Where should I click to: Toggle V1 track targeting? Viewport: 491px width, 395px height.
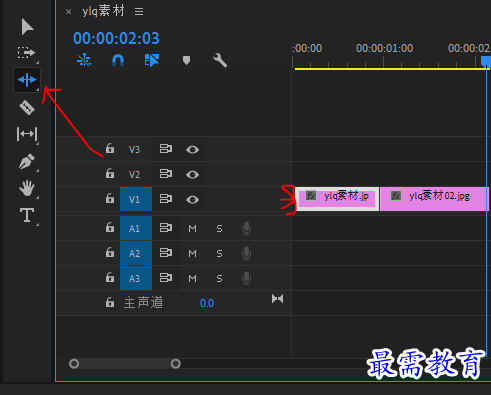pyautogui.click(x=136, y=199)
